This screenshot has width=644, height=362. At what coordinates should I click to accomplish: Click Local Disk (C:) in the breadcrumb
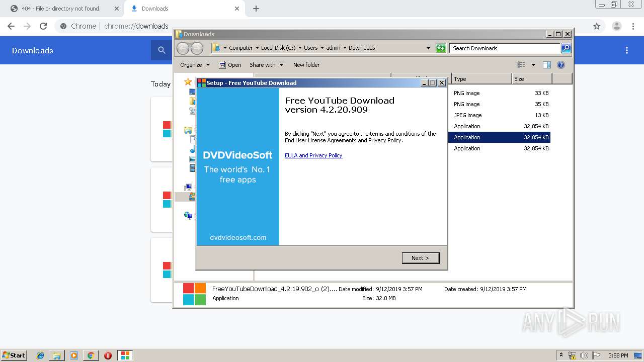click(278, 48)
